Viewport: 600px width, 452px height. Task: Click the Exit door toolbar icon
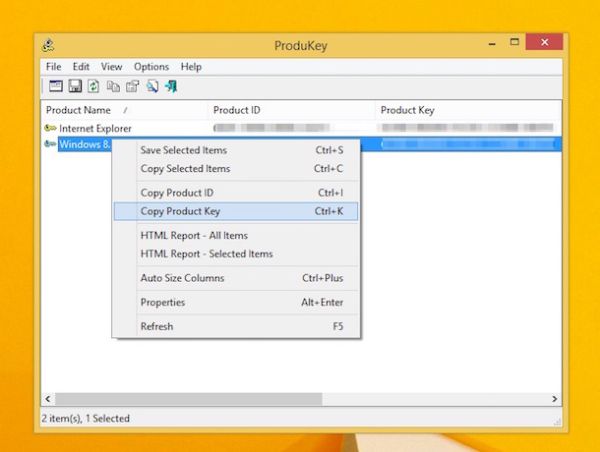[172, 87]
